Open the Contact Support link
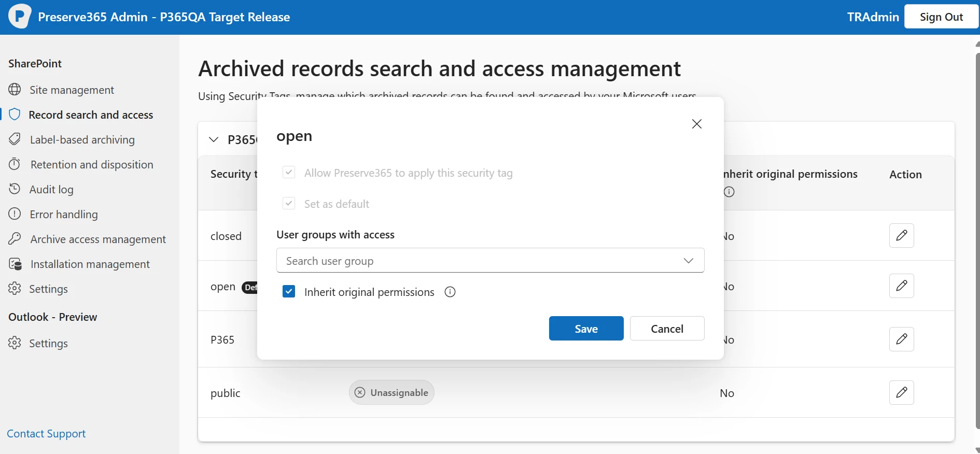Image resolution: width=980 pixels, height=454 pixels. coord(46,433)
